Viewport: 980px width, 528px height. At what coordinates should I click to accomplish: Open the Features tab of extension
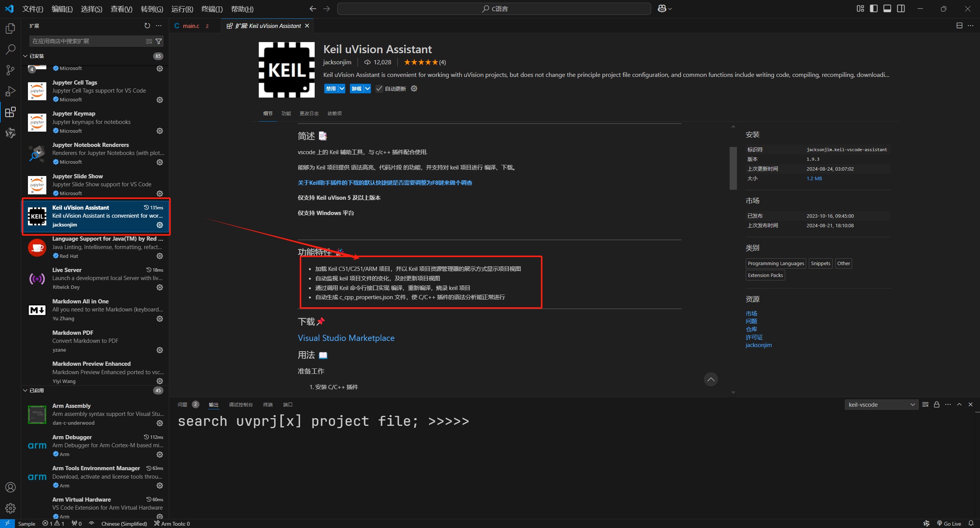coord(286,114)
